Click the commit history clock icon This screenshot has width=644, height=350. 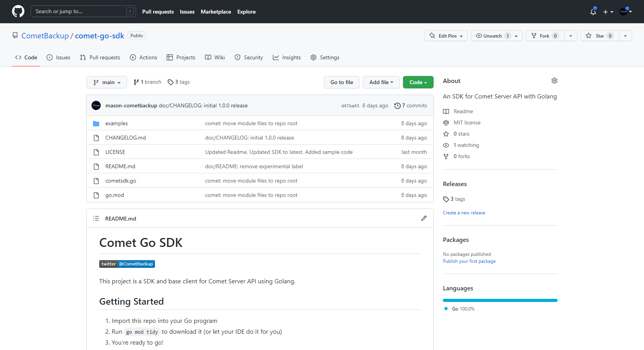[397, 106]
